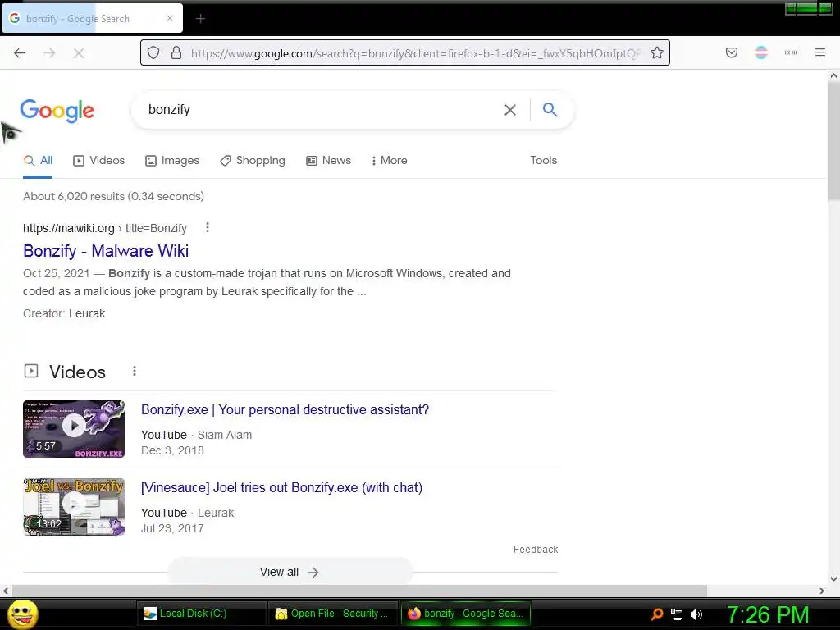840x630 pixels.
Task: Click the magnifying glass search button
Action: click(550, 109)
